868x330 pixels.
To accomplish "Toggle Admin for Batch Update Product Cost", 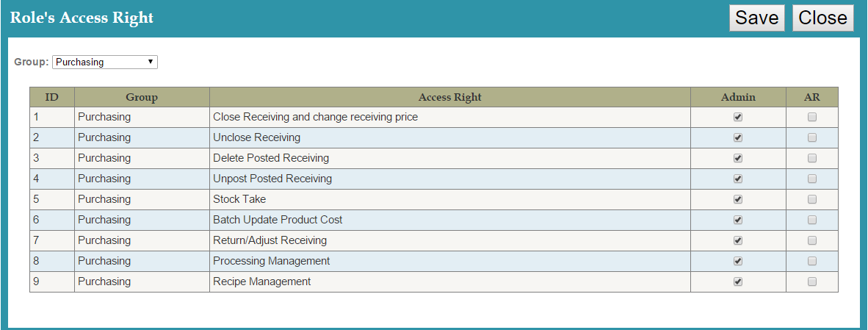I will coord(738,220).
